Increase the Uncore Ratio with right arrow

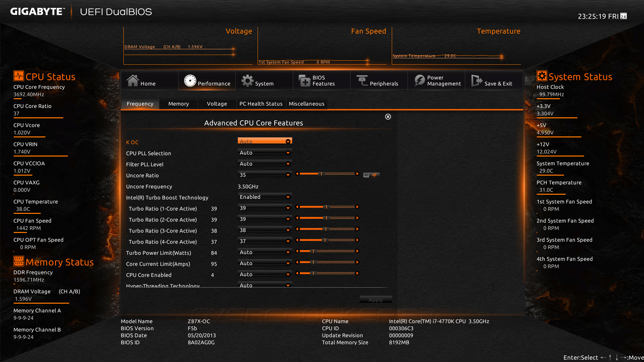(x=358, y=174)
